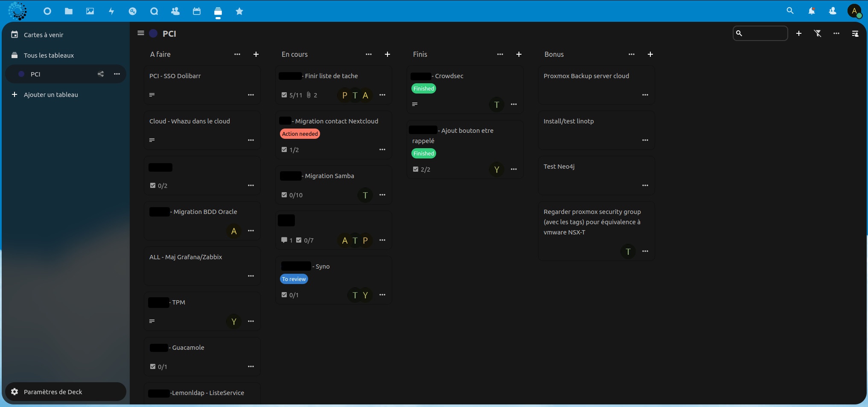Screen dimensions: 868x407
Task: Click Finished label on Crowdsec card
Action: (424, 88)
